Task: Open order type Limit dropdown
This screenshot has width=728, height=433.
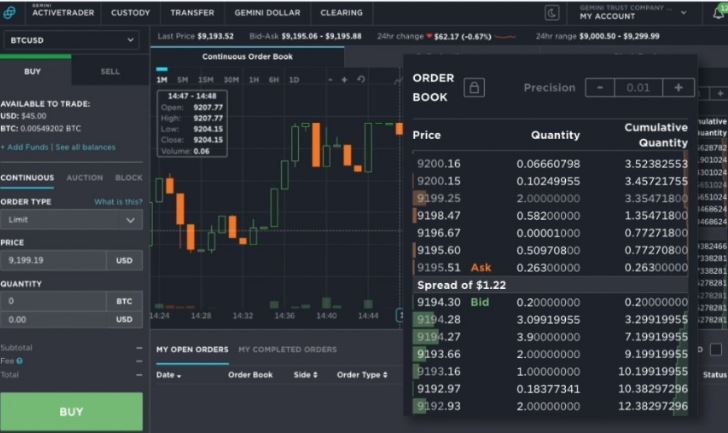Action: (x=71, y=220)
